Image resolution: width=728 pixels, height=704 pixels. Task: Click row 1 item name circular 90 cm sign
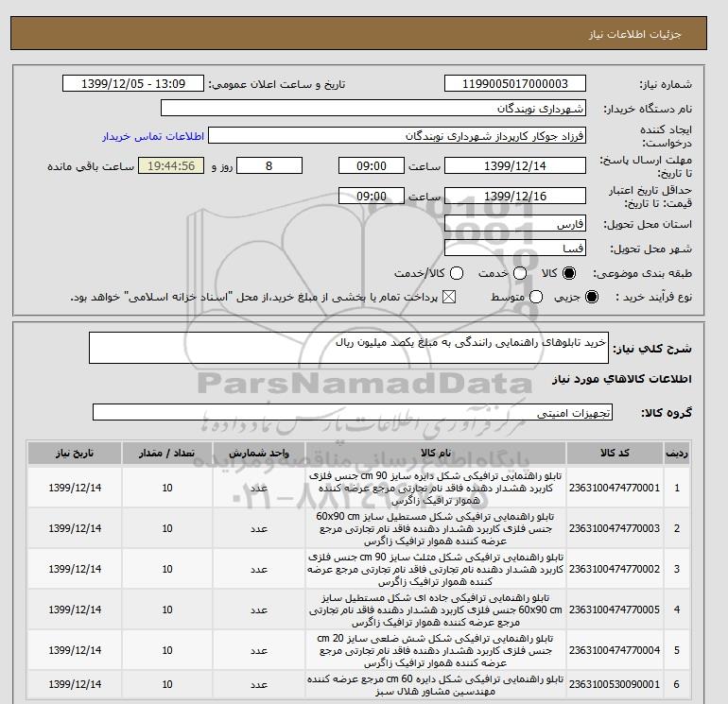(436, 489)
